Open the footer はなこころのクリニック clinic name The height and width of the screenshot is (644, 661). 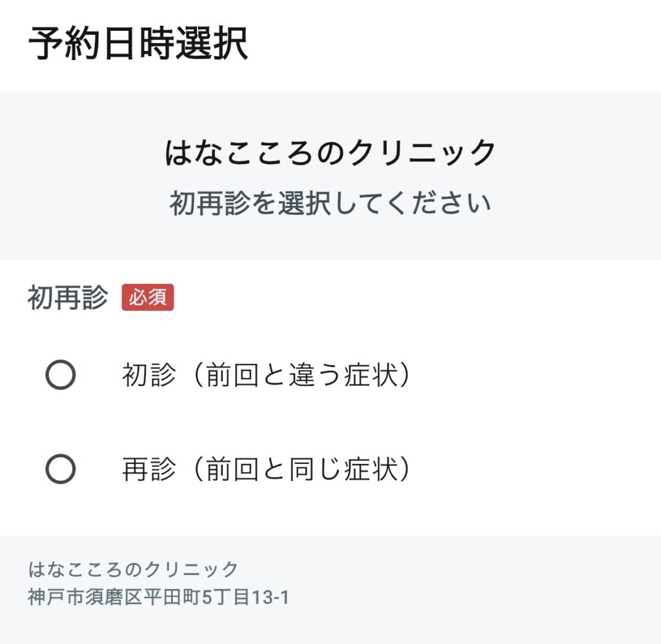(x=134, y=569)
